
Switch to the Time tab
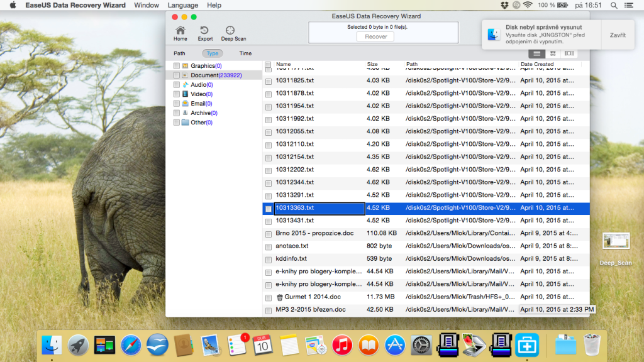[x=245, y=53]
